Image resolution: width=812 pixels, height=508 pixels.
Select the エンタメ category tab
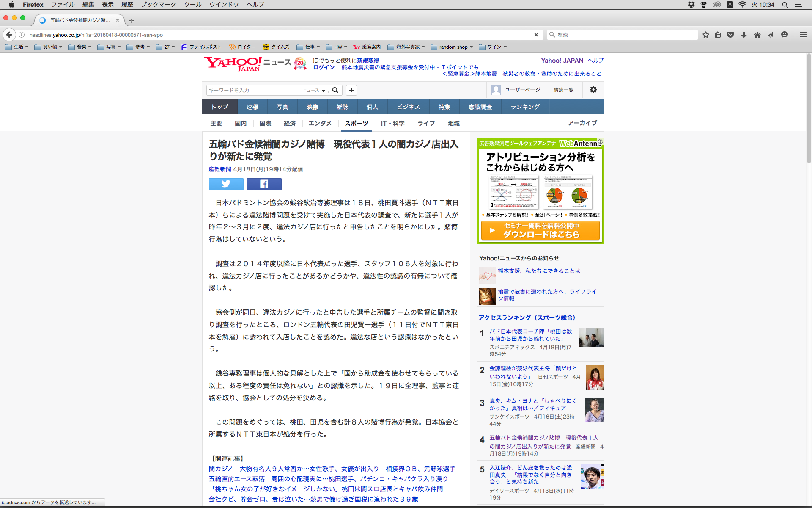click(x=320, y=123)
